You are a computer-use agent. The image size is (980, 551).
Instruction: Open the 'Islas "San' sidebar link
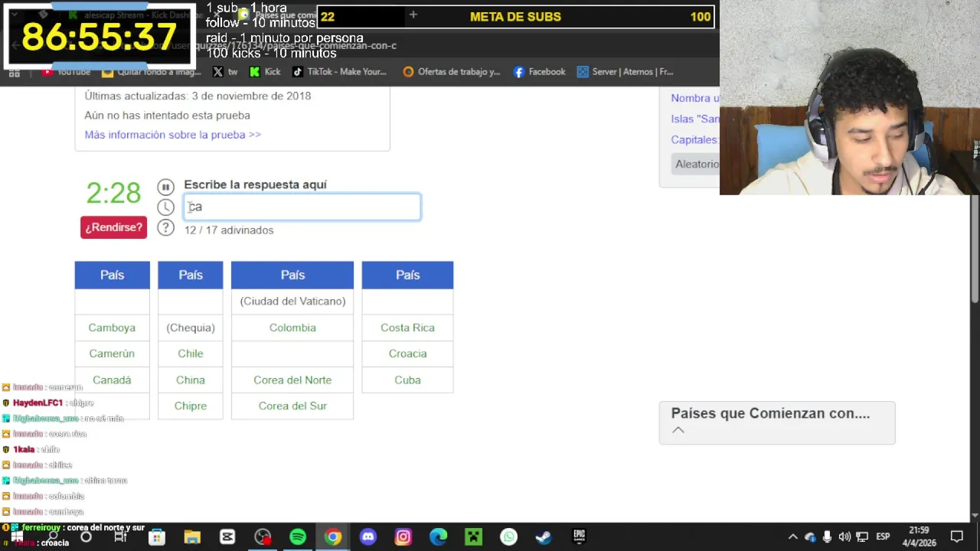click(x=695, y=119)
